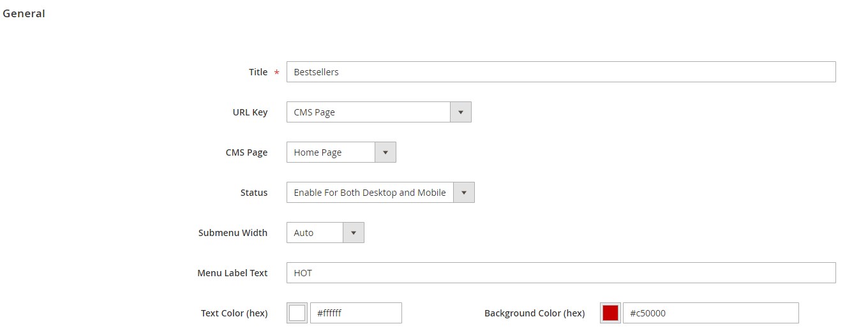The width and height of the screenshot is (868, 333).
Task: Open the red Background Color swatch picker
Action: (x=610, y=313)
